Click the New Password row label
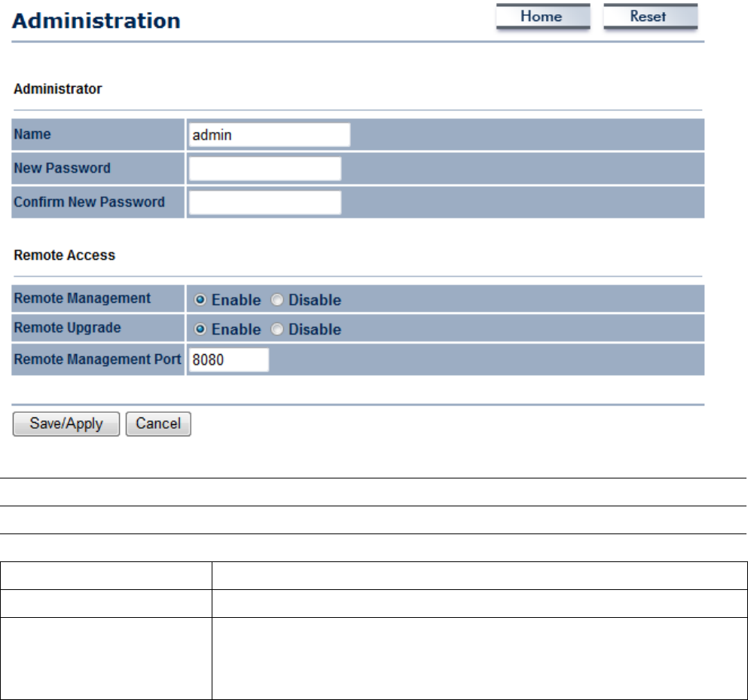The height and width of the screenshot is (700, 748). coord(62,168)
